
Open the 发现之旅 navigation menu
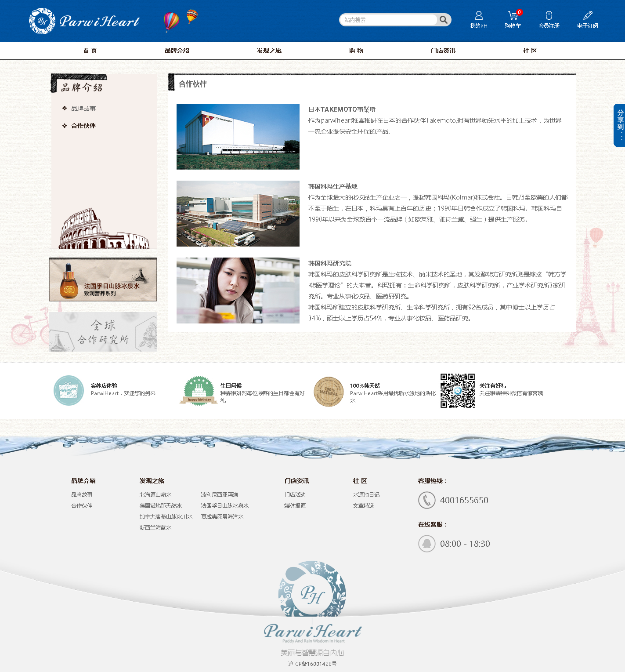(269, 51)
